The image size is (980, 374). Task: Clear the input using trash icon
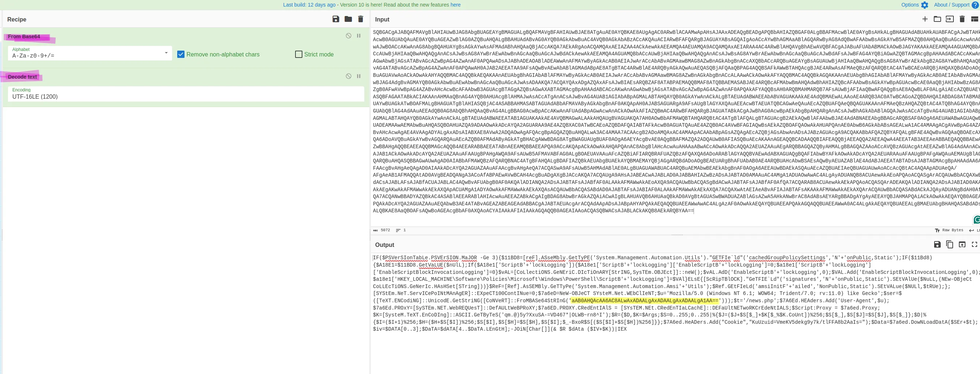[961, 19]
